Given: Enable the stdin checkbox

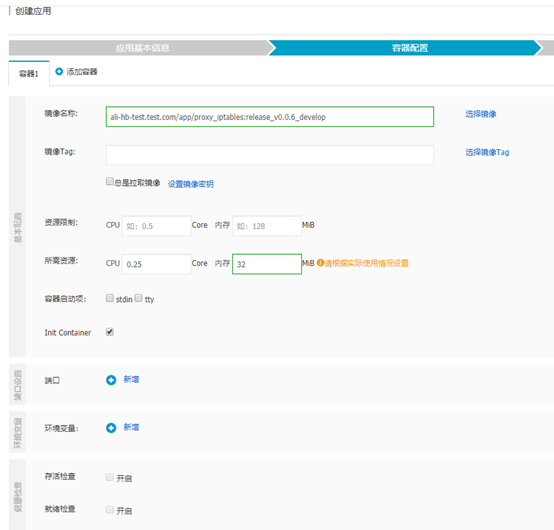Looking at the screenshot, I should pyautogui.click(x=110, y=298).
